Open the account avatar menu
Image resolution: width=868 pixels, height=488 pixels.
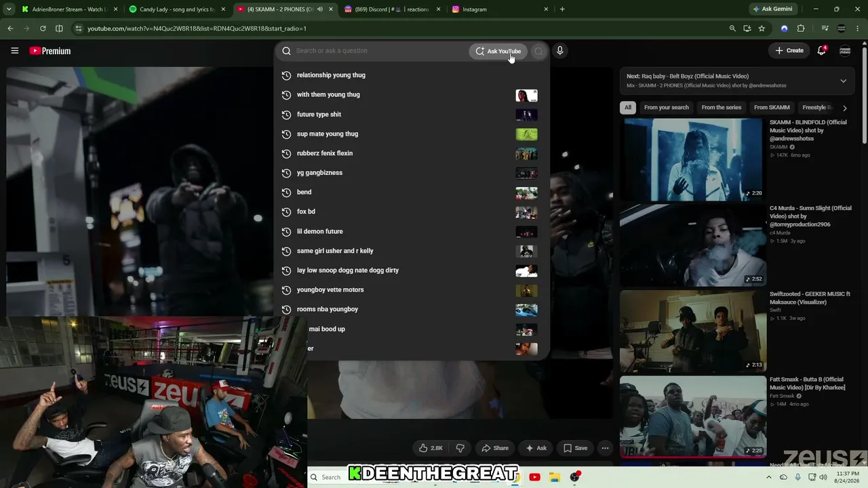coord(845,51)
